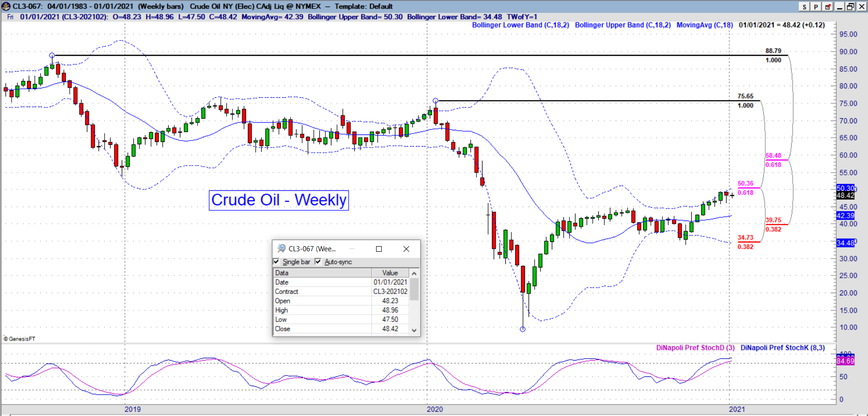This screenshot has height=416, width=868.
Task: Select the Open value 48.23
Action: pos(390,301)
